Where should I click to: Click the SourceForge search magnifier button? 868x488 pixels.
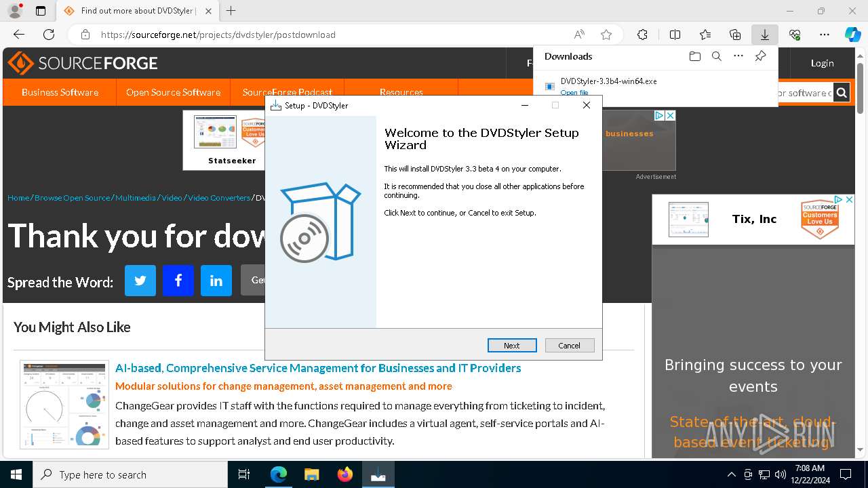pos(841,92)
